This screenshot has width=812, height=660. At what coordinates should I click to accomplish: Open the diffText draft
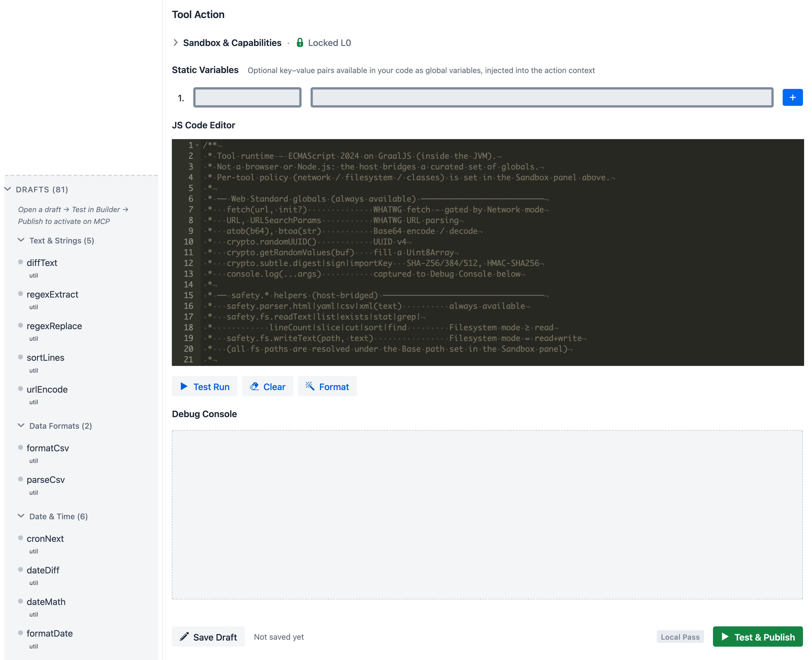pos(42,263)
